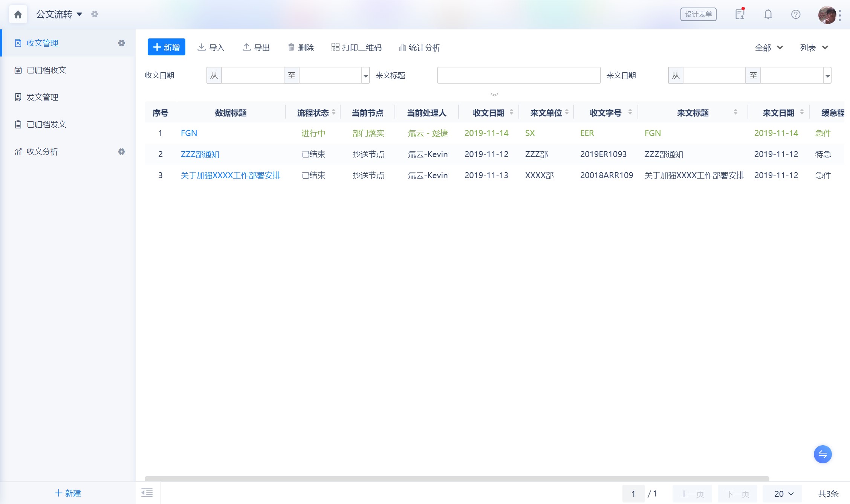Click the 2019-11-13 receipt date cell
Screen dimensions: 850x504
(x=486, y=175)
